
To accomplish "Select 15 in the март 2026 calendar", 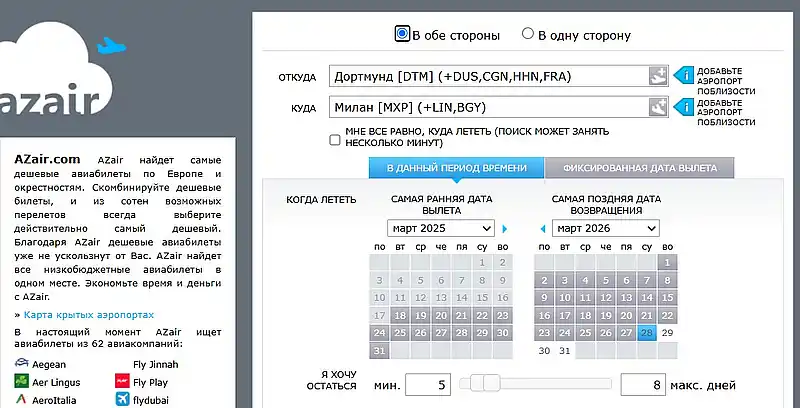I will pyautogui.click(x=667, y=298).
